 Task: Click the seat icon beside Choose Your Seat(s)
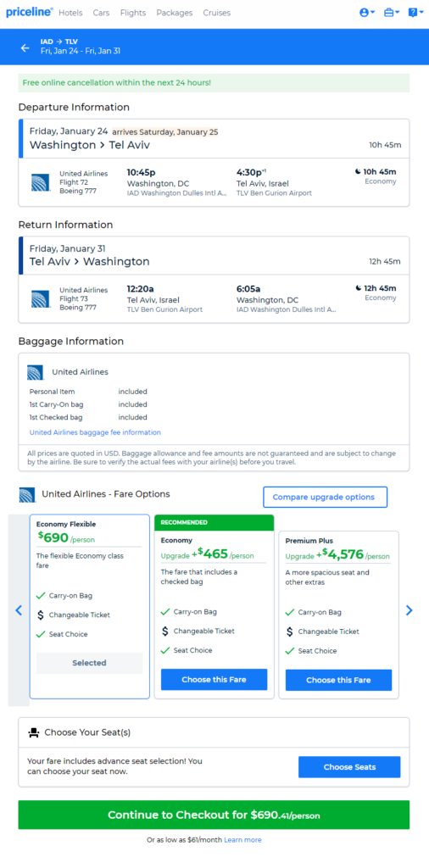[34, 733]
